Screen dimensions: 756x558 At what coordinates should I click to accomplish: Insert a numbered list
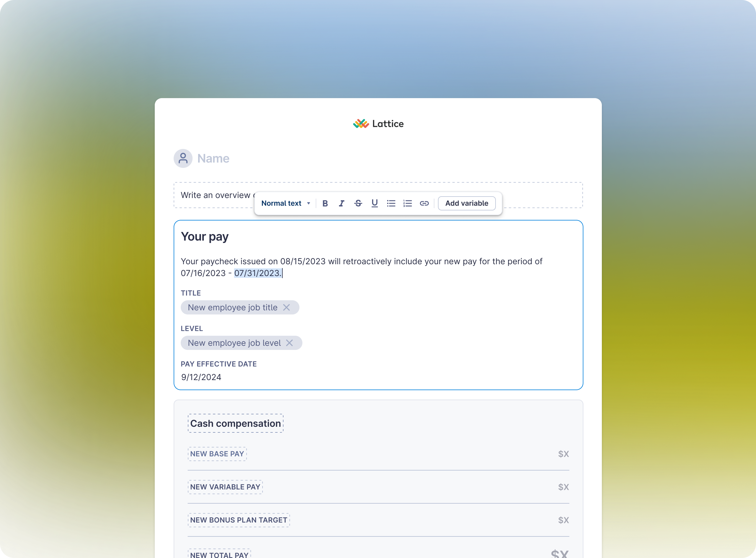[408, 203]
